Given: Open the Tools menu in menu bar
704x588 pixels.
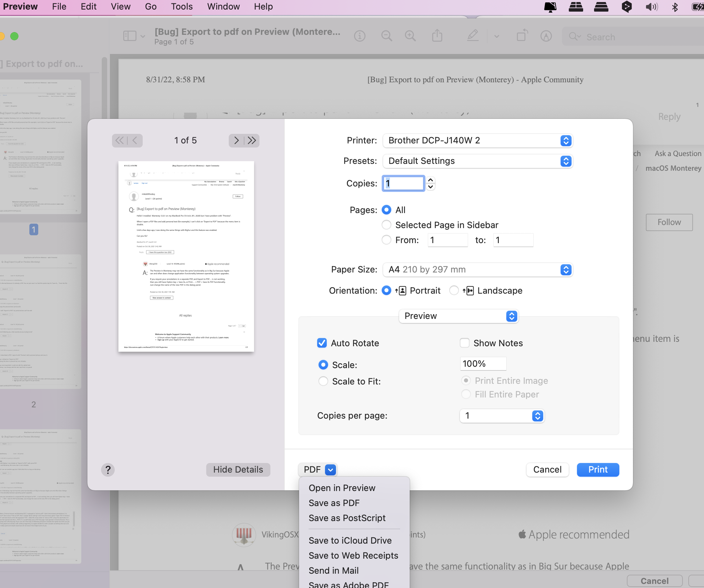Looking at the screenshot, I should 182,7.
